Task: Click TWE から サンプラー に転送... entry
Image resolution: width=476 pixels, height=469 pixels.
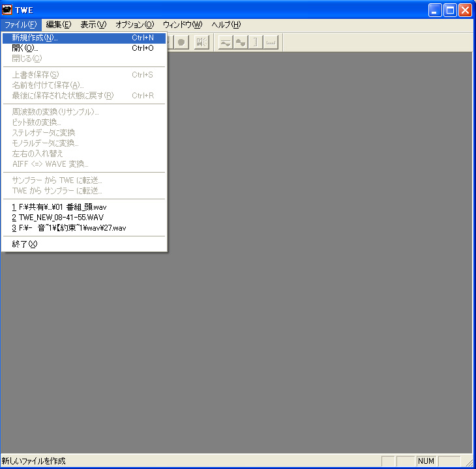Action: coord(84,190)
